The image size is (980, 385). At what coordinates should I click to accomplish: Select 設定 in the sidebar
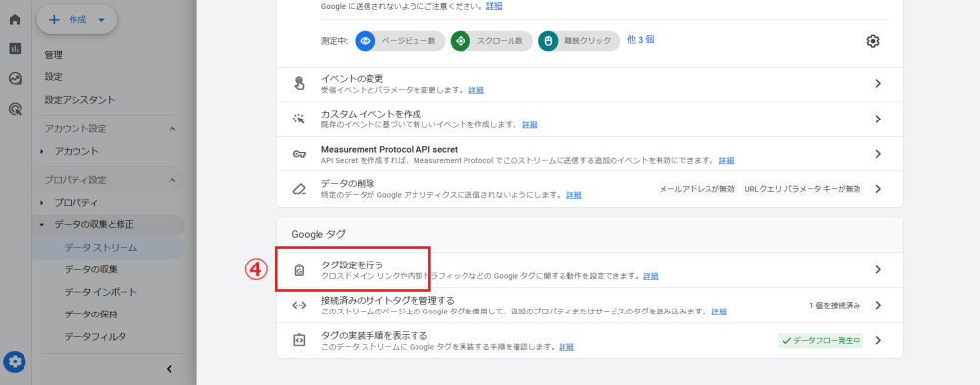[54, 77]
